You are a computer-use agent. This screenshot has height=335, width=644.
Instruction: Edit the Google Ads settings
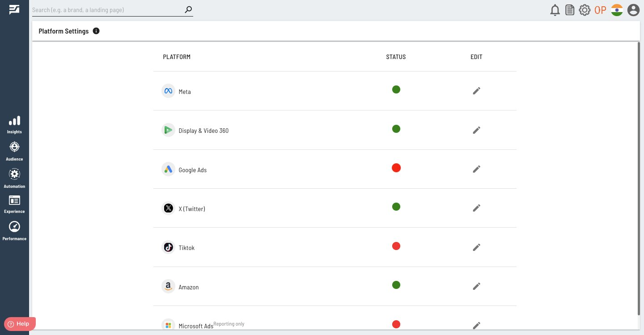(x=477, y=169)
